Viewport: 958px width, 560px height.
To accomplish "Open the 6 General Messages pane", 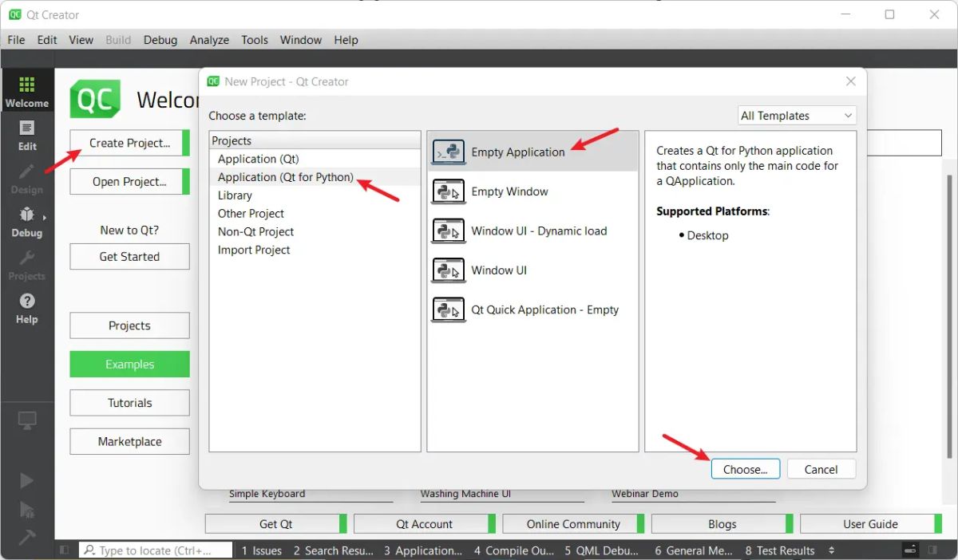I will (x=693, y=550).
